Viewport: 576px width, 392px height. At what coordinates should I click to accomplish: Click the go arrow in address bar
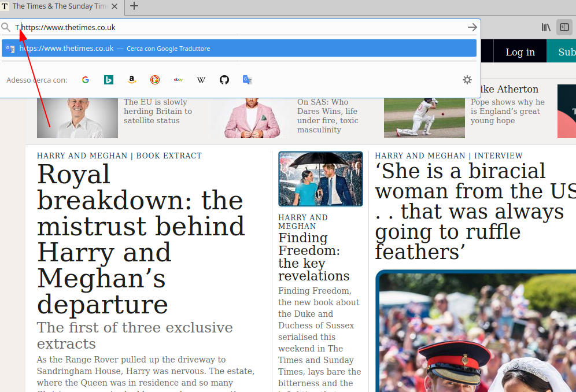click(472, 27)
